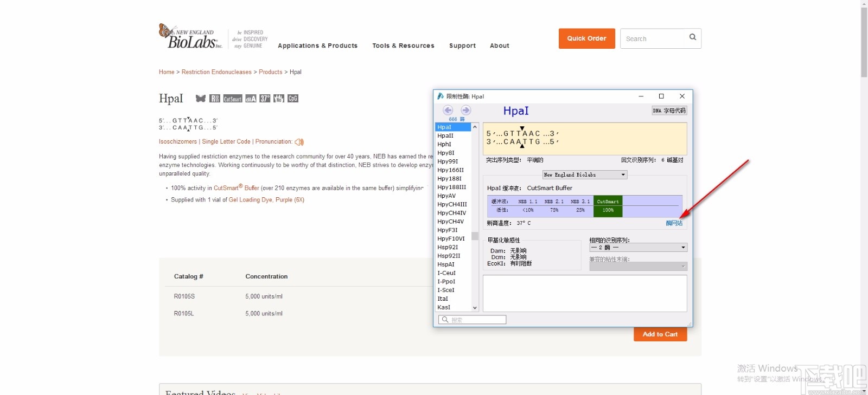Click the Restriction Endonucleases breadcrumb link
The height and width of the screenshot is (395, 868).
point(216,72)
